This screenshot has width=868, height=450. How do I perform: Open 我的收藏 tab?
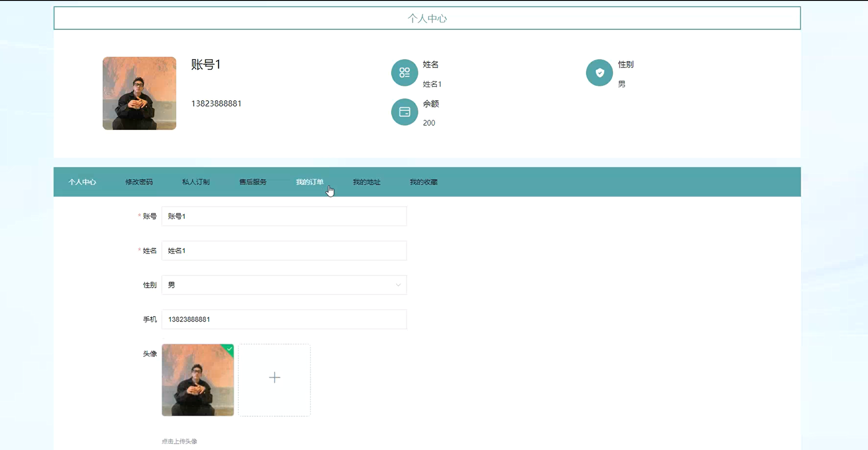pos(423,182)
